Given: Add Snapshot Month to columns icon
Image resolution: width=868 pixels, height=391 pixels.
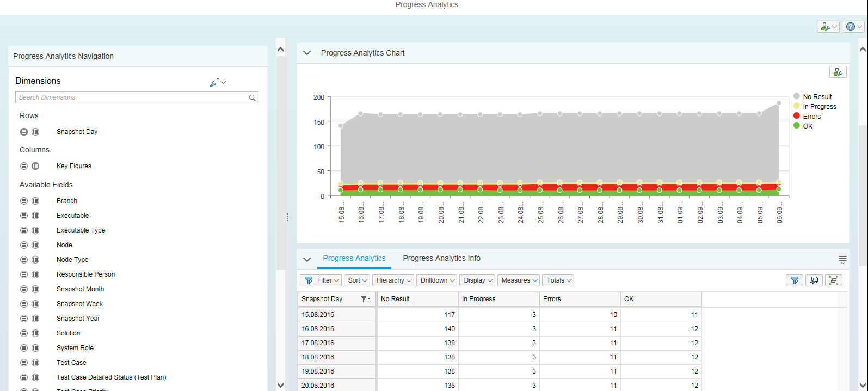Looking at the screenshot, I should tap(35, 289).
